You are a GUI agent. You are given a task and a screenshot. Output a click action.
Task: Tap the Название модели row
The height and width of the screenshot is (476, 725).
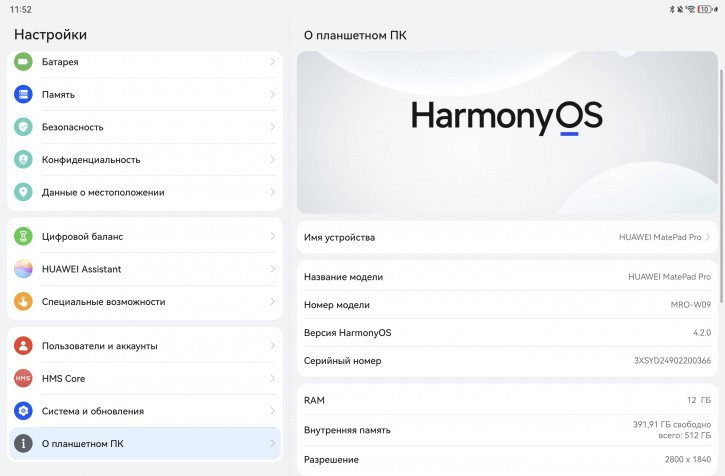507,277
